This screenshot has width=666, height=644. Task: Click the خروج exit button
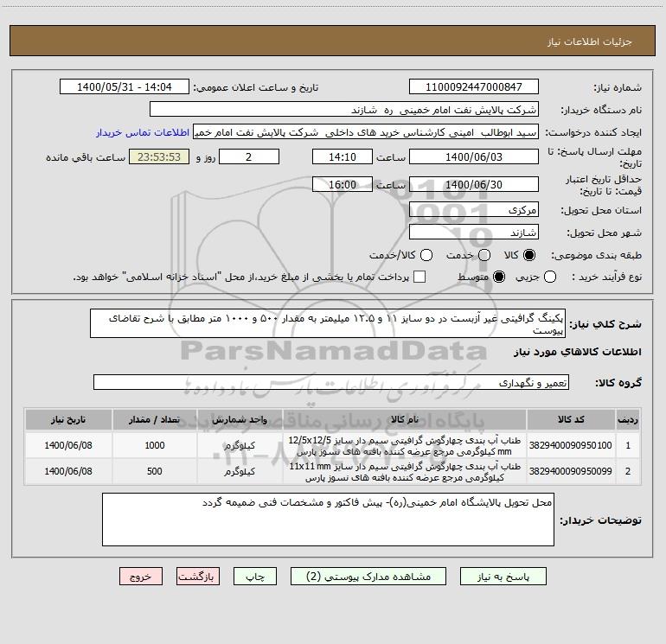141,576
